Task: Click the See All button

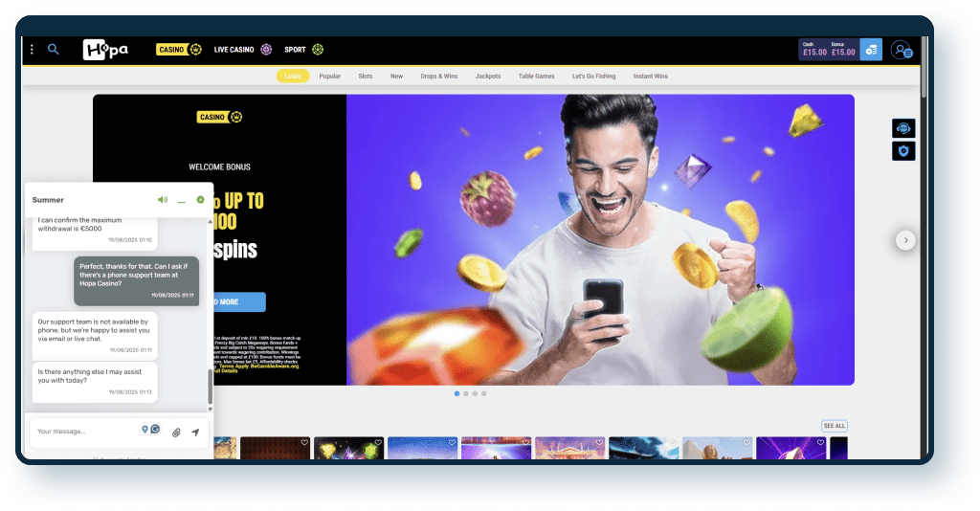Action: point(834,426)
